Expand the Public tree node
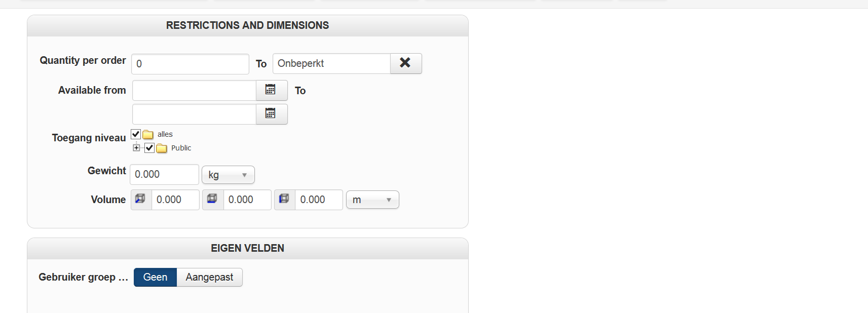 (x=136, y=148)
